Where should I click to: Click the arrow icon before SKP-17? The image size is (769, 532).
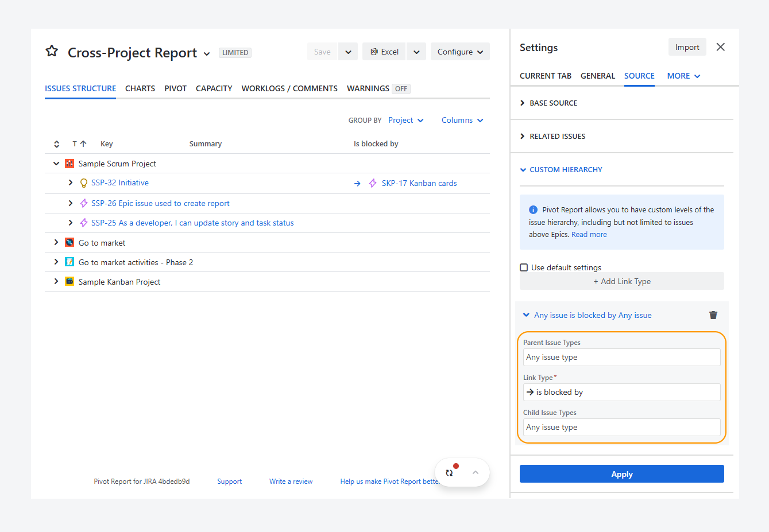click(x=357, y=184)
